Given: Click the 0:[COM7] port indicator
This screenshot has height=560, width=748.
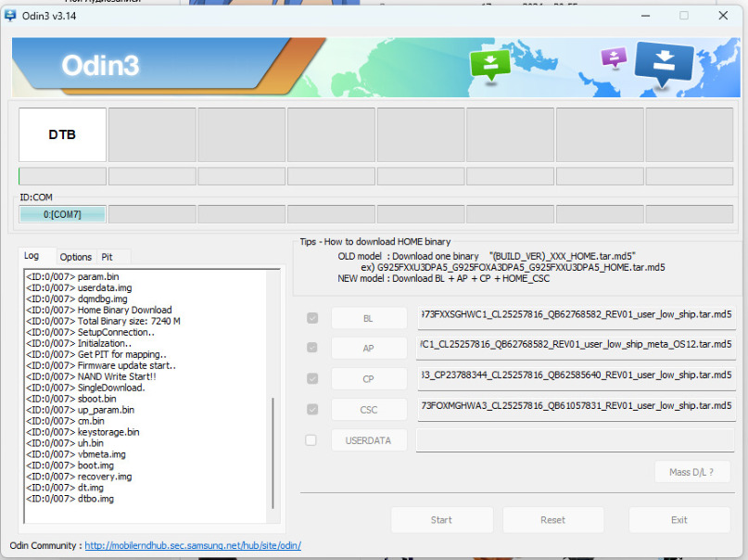Looking at the screenshot, I should click(62, 214).
